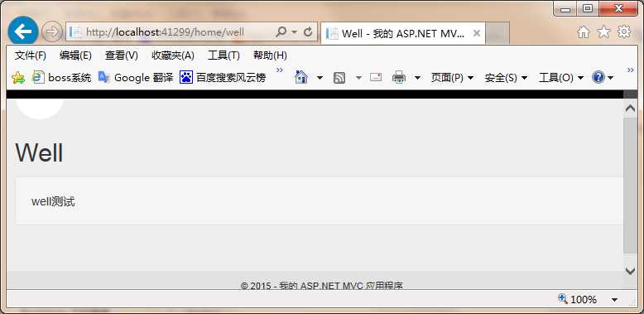Open the 工具(T) menu
This screenshot has height=314, width=644.
[223, 56]
